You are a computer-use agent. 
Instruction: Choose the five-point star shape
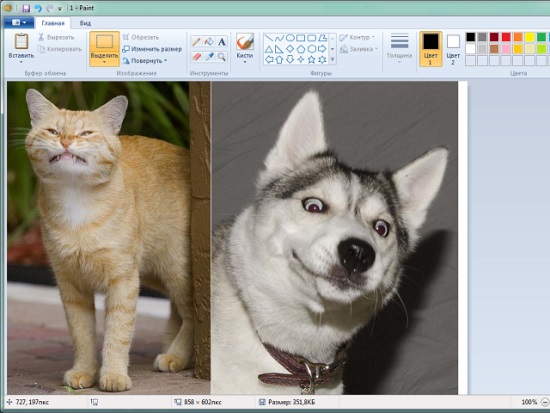311,59
